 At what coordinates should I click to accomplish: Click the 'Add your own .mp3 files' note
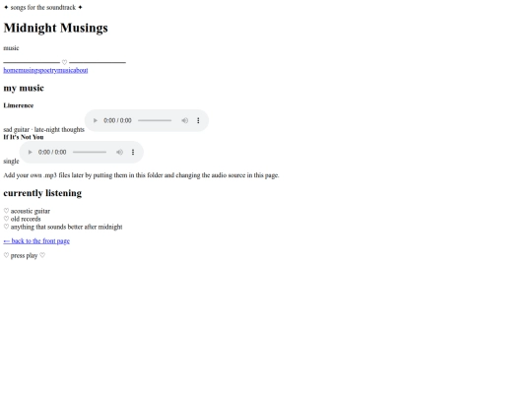point(141,175)
